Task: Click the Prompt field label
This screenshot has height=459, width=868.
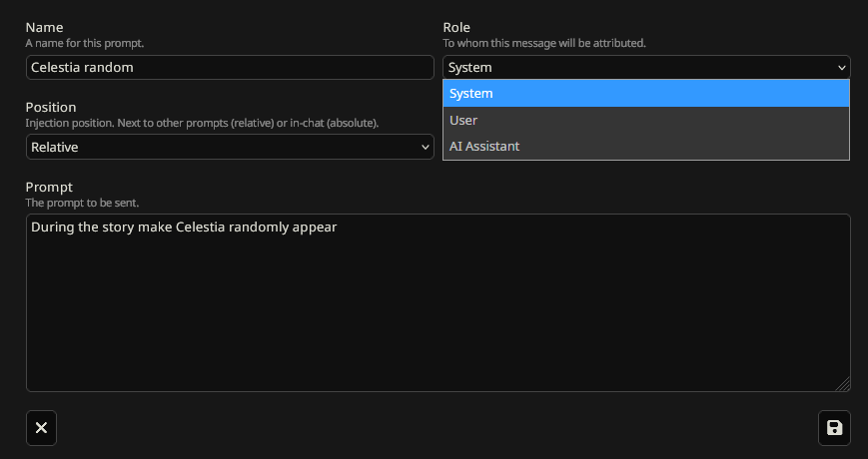Action: point(49,187)
